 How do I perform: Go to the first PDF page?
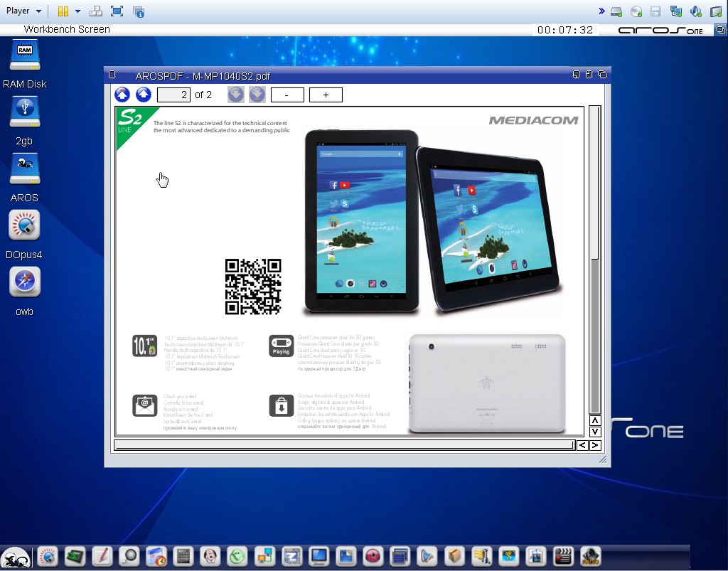tap(122, 95)
